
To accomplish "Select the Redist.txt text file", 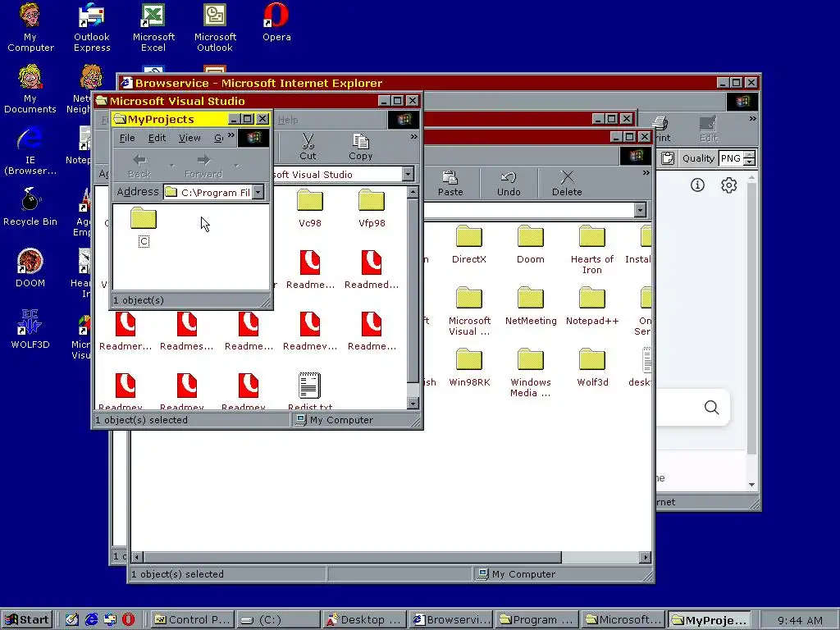I will pos(309,391).
